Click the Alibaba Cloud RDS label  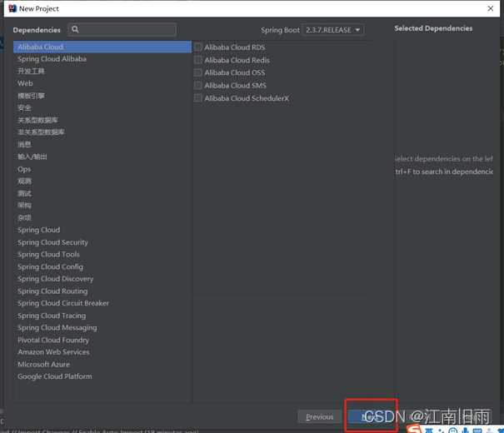tap(235, 47)
